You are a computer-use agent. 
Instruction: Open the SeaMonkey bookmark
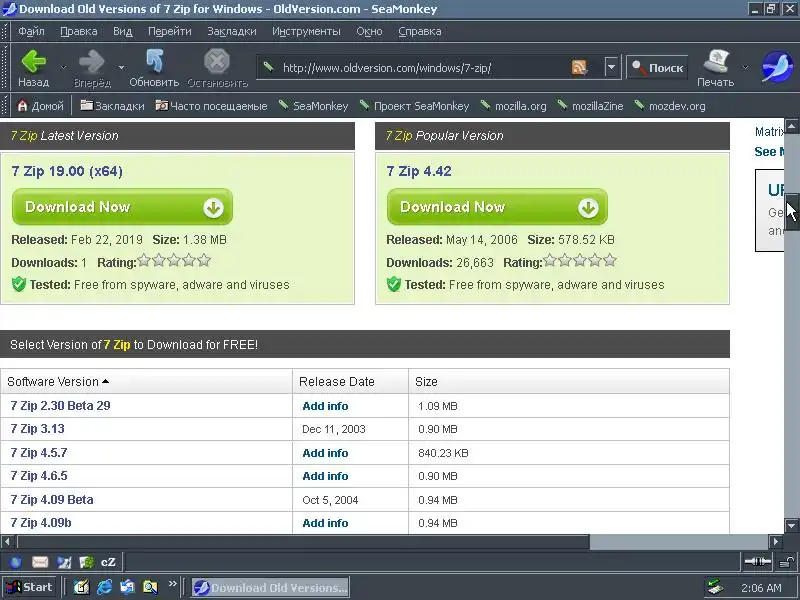pyautogui.click(x=313, y=106)
